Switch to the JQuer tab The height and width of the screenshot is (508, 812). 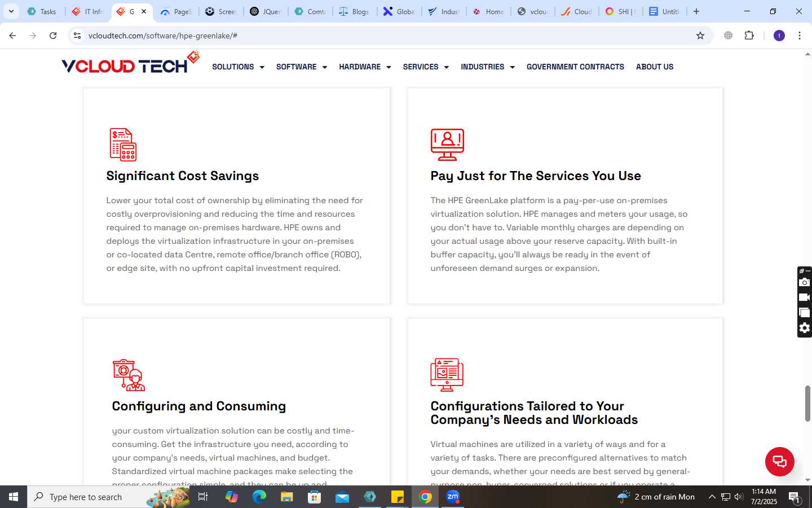(266, 11)
